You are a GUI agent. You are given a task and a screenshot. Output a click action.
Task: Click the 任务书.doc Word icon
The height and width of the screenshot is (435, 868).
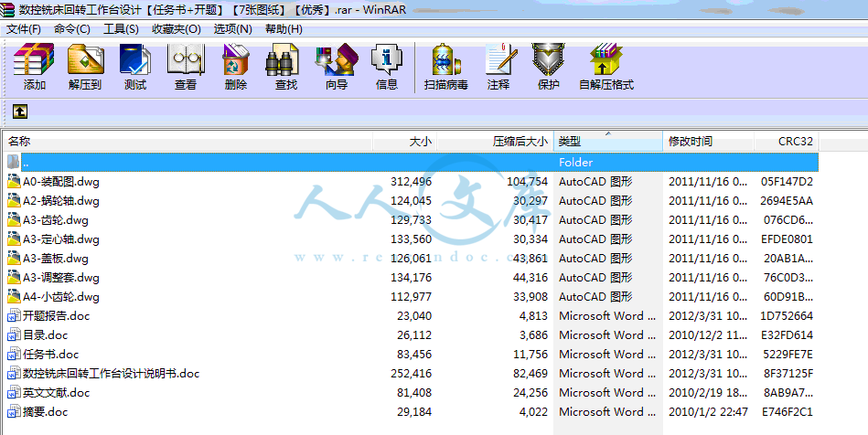coord(14,355)
